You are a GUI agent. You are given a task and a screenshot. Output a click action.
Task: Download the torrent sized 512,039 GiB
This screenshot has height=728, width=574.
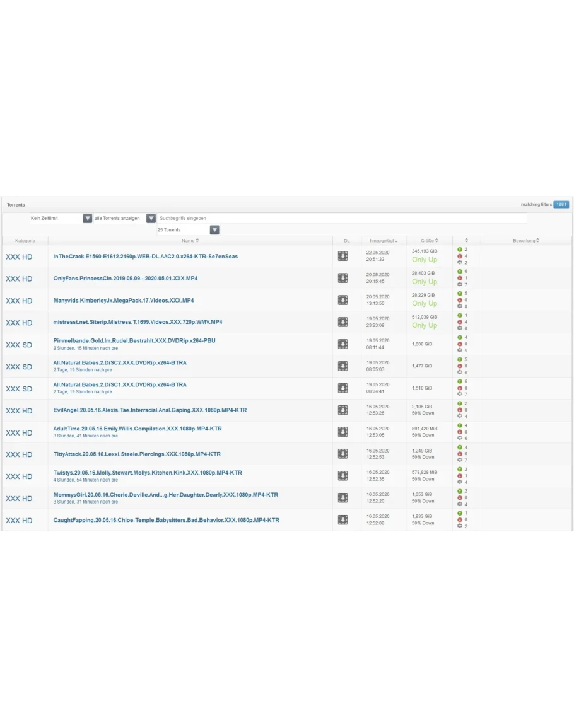[x=343, y=322]
